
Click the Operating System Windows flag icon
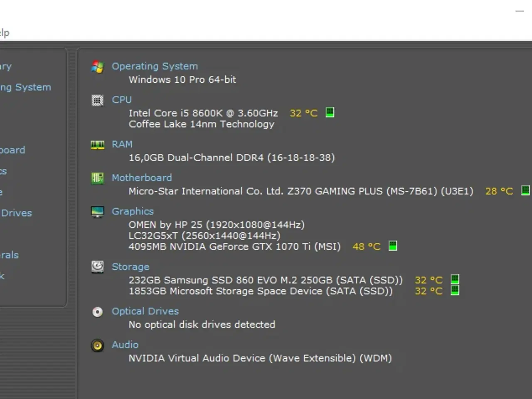pos(97,66)
